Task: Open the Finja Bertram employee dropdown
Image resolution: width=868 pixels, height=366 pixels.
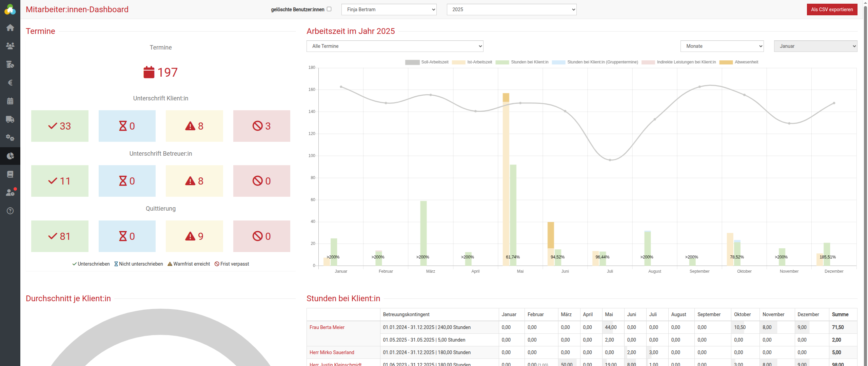Action: coord(389,9)
